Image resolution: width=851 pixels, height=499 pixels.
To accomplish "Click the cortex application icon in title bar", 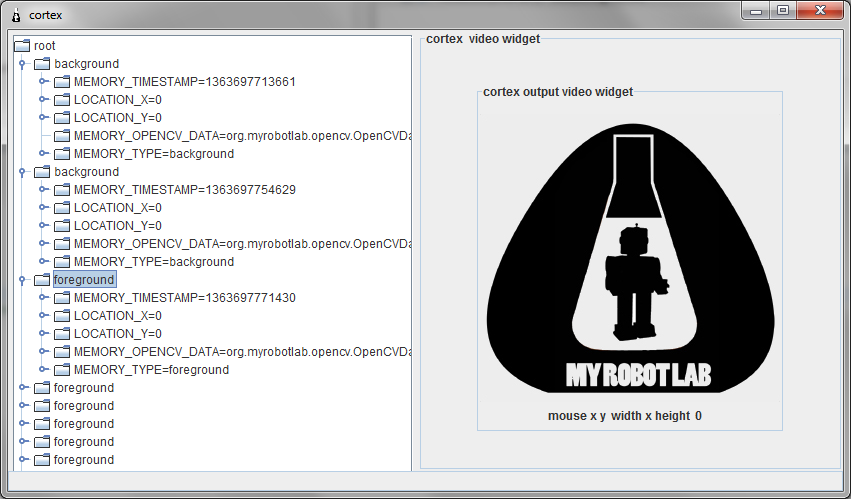I will (16, 15).
